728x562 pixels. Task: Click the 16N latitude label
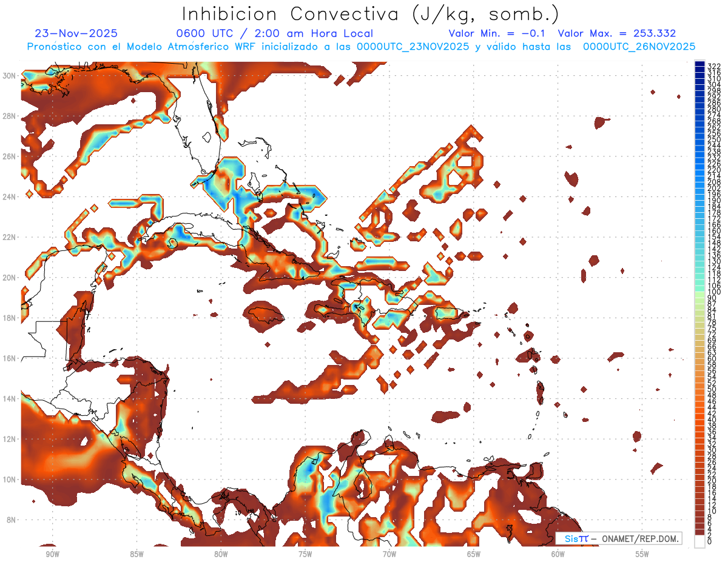click(10, 358)
